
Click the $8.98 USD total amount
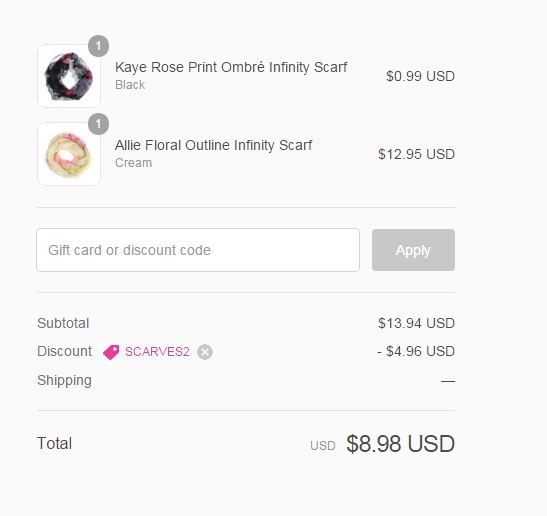point(400,444)
